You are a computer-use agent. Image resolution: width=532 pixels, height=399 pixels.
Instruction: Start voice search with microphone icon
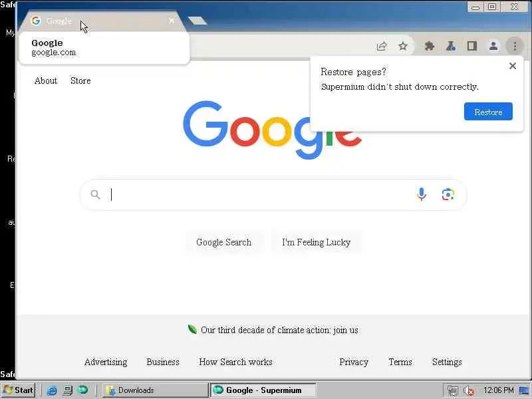click(x=422, y=194)
